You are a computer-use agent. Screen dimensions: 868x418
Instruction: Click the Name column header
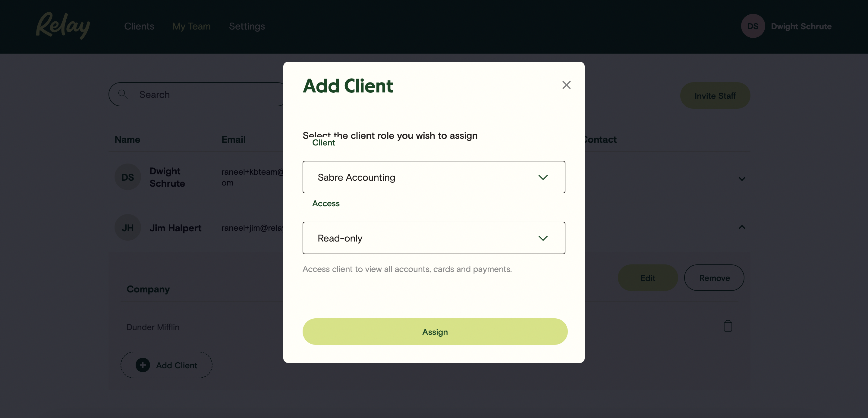(127, 139)
